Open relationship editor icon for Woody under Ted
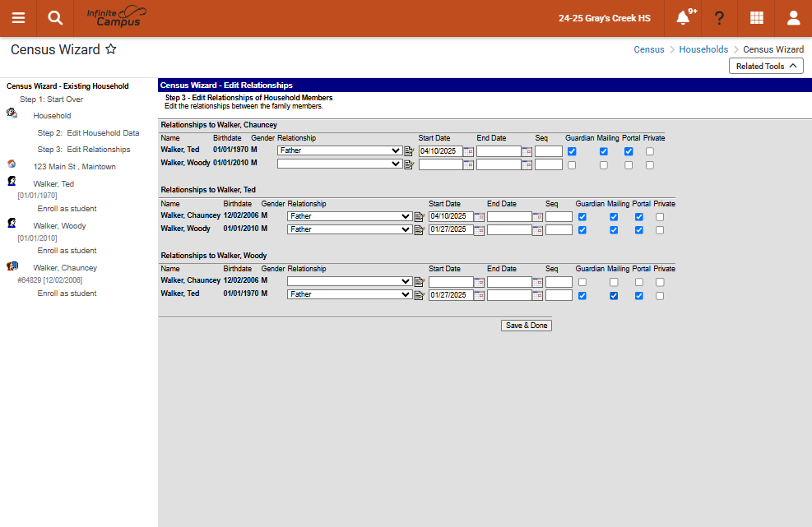Screen dimensions: 812x527 420,230
